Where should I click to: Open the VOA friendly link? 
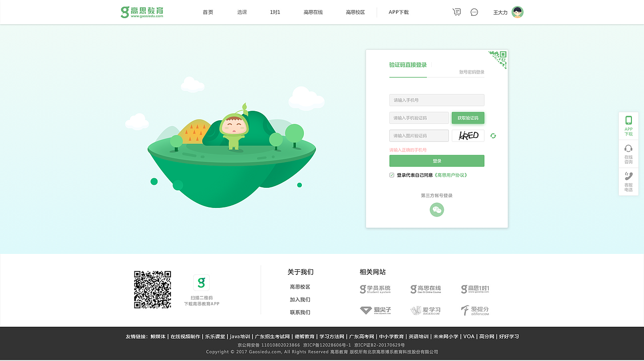[x=469, y=336]
